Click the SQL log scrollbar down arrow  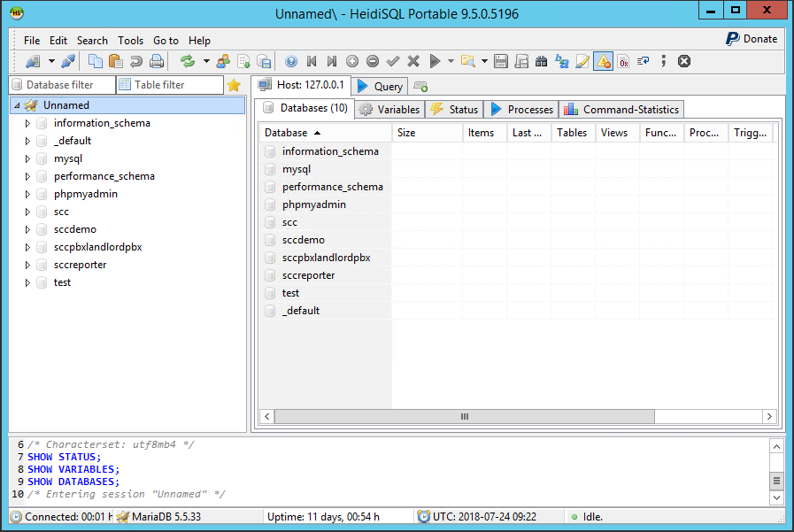tap(777, 498)
